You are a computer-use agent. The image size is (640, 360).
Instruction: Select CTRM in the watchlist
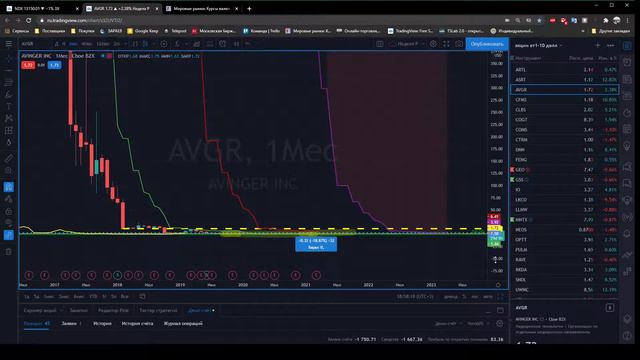click(565, 140)
